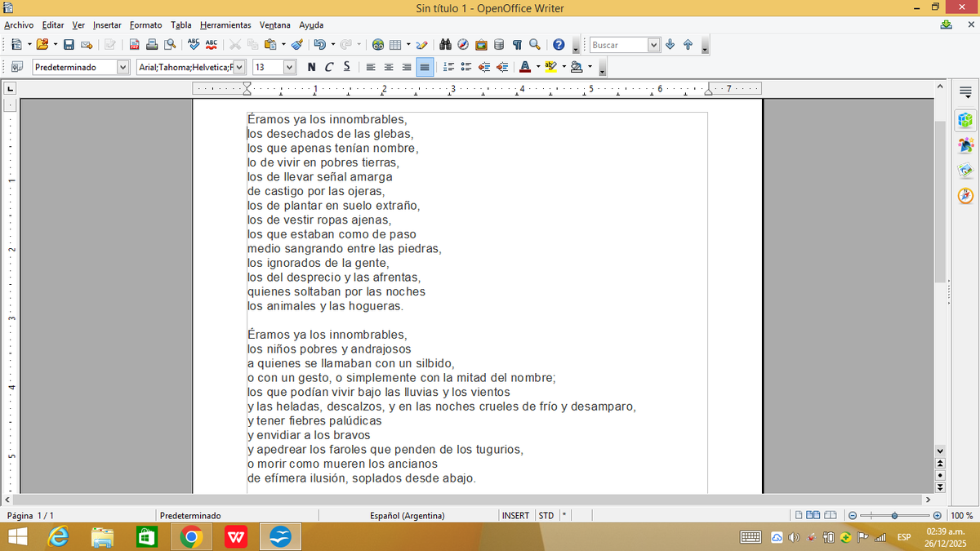Toggle Nonprinting Characters pilcrow icon
Image resolution: width=980 pixels, height=551 pixels.
pyautogui.click(x=517, y=45)
